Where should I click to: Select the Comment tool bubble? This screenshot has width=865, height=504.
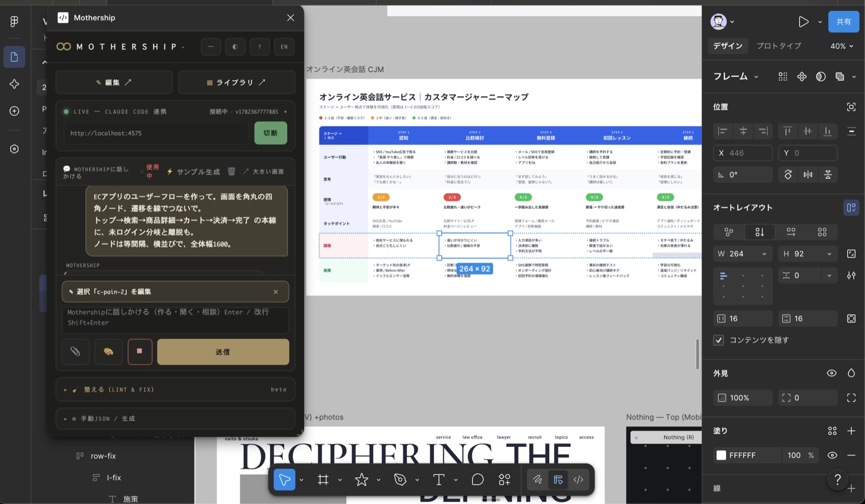(477, 479)
